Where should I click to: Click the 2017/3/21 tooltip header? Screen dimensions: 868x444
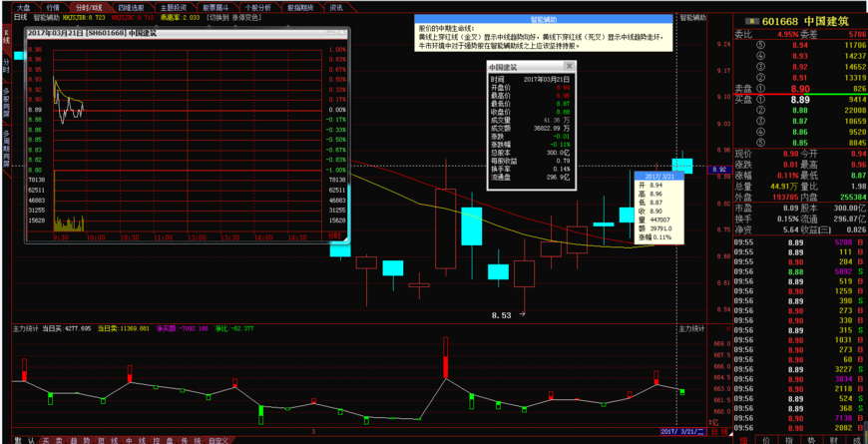point(659,176)
